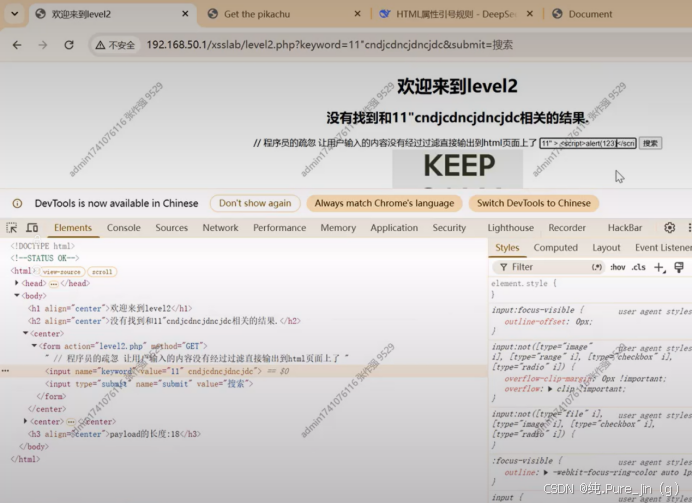Click the 搜索 submit button

pyautogui.click(x=650, y=143)
